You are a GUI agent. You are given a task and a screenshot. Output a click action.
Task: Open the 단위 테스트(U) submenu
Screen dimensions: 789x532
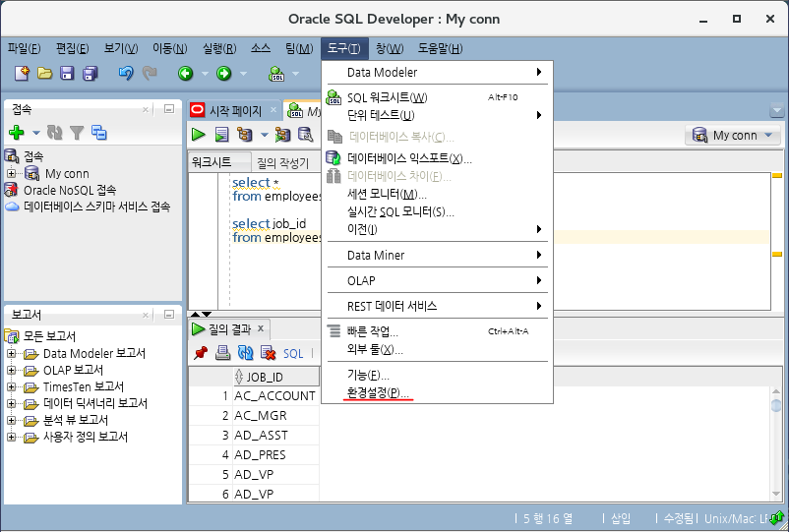click(x=437, y=115)
